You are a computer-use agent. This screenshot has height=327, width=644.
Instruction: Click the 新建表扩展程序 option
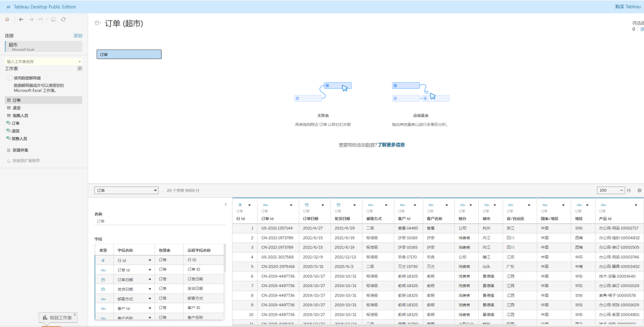26,161
